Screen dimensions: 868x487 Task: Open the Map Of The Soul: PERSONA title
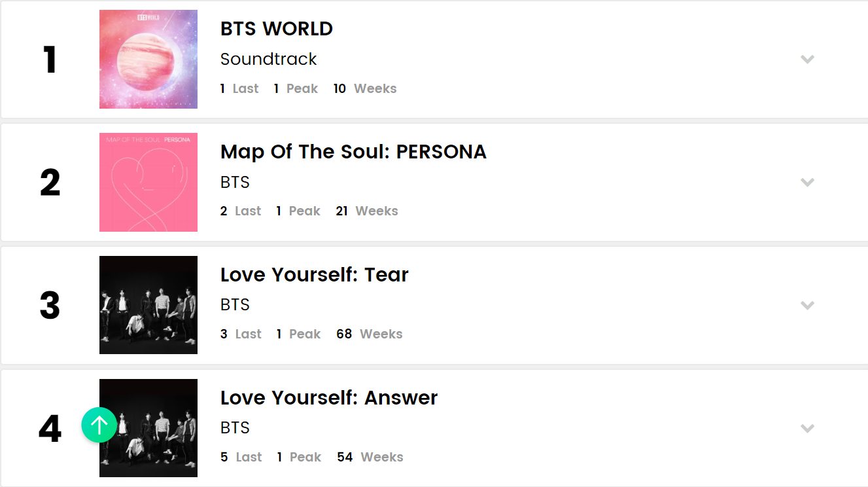pyautogui.click(x=353, y=152)
